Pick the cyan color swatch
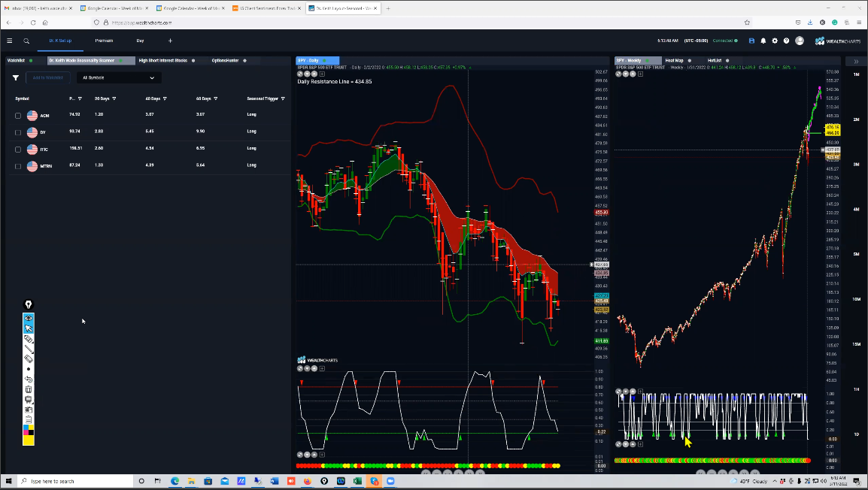Screen dimensions: 868x490 26,428
